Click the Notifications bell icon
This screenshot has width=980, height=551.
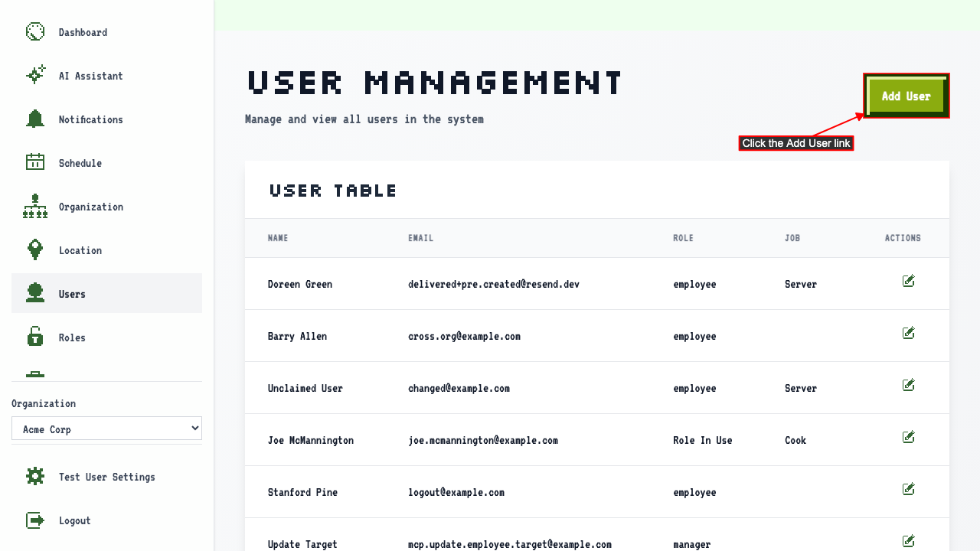click(x=35, y=119)
